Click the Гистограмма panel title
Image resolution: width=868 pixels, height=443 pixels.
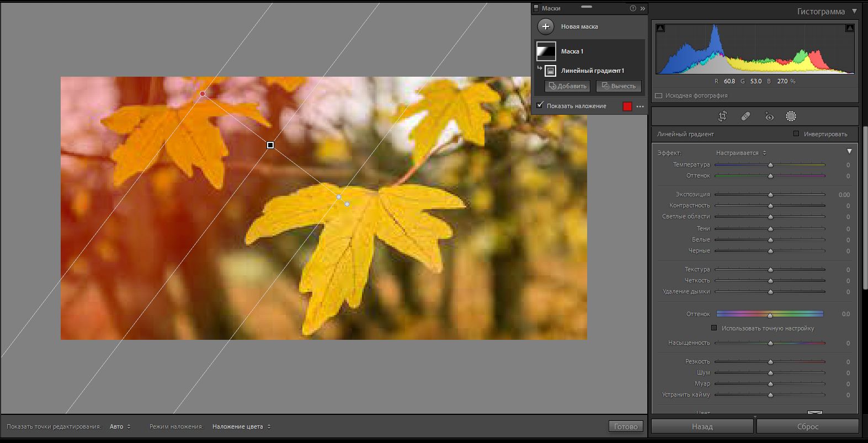click(821, 12)
